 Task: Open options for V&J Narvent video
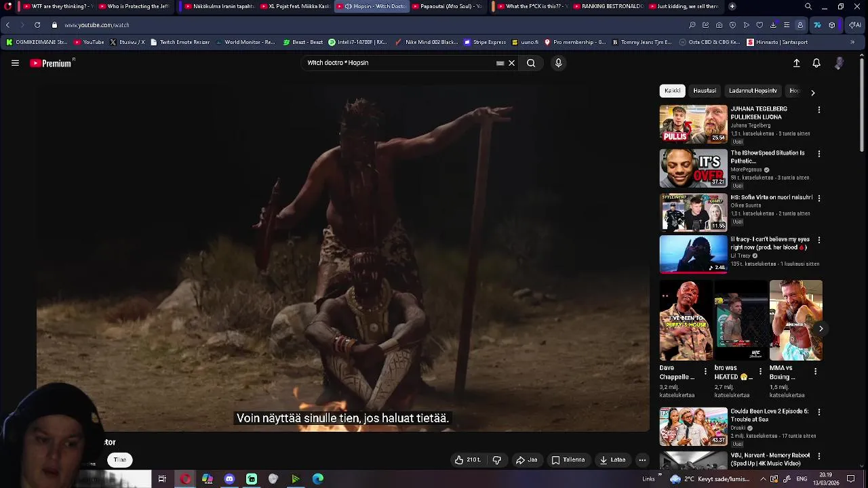(818, 456)
